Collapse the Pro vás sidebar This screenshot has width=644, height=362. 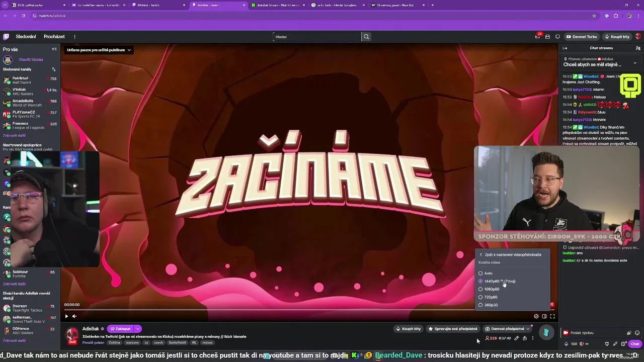pyautogui.click(x=54, y=49)
